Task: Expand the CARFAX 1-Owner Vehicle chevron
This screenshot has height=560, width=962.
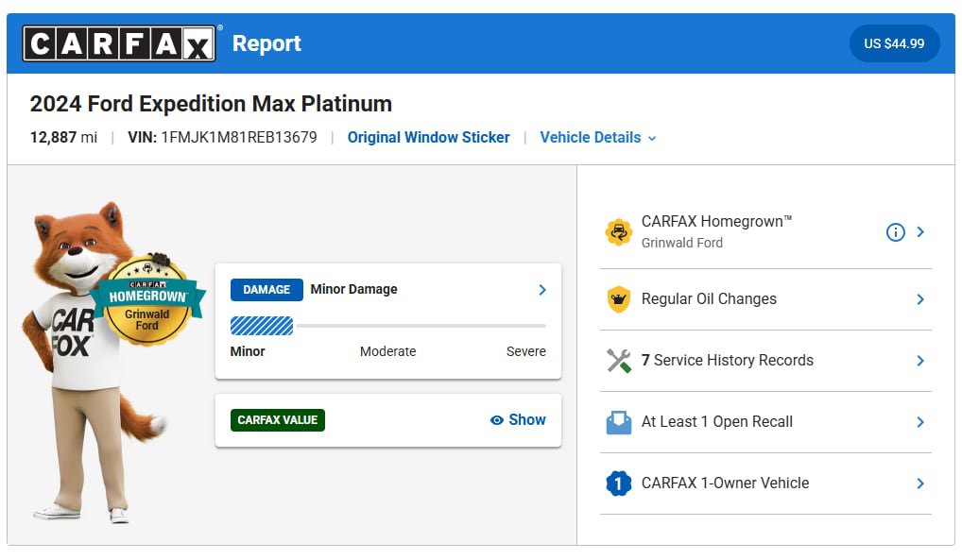Action: point(920,484)
